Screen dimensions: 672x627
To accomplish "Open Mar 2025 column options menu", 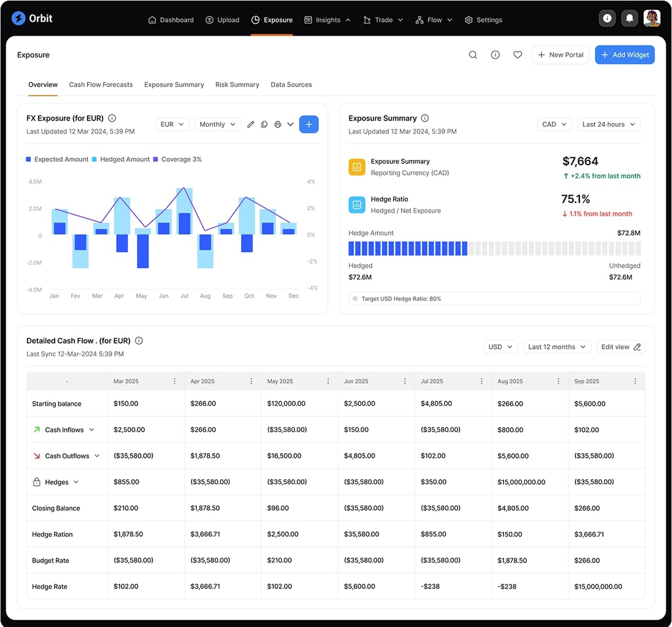I will coord(174,381).
